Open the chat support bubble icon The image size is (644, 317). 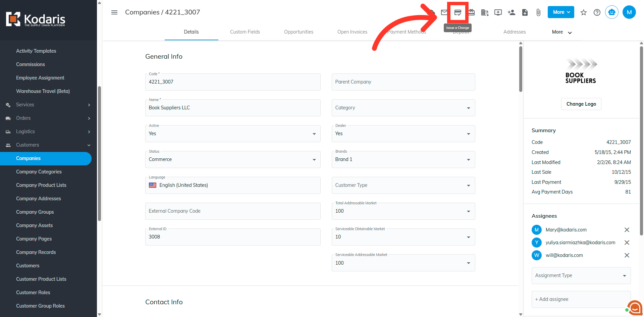point(635,308)
